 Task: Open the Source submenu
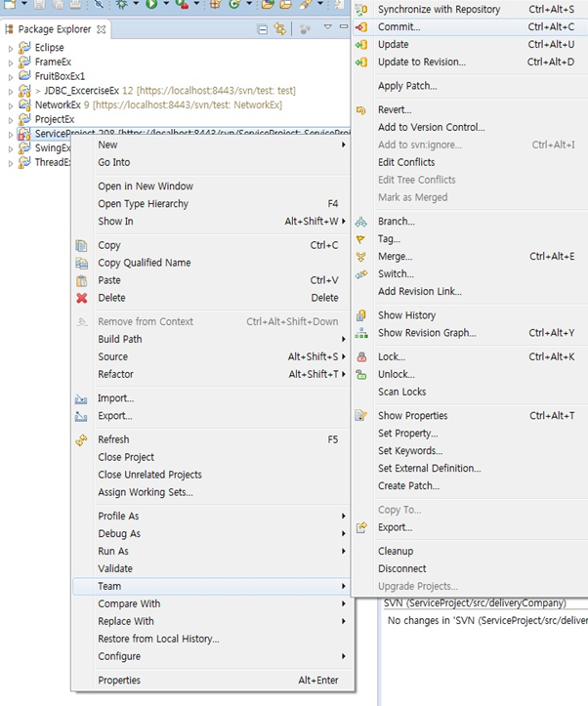[211, 356]
